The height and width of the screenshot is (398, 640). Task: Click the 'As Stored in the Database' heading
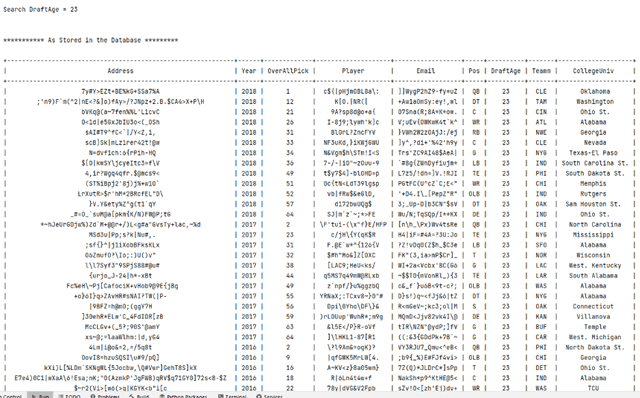pos(91,40)
